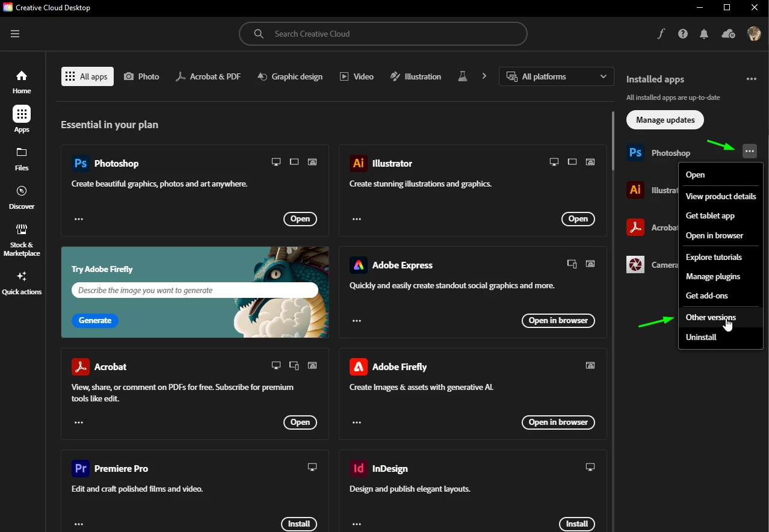
Task: Click Photoshop icon in Installed apps
Action: (635, 152)
